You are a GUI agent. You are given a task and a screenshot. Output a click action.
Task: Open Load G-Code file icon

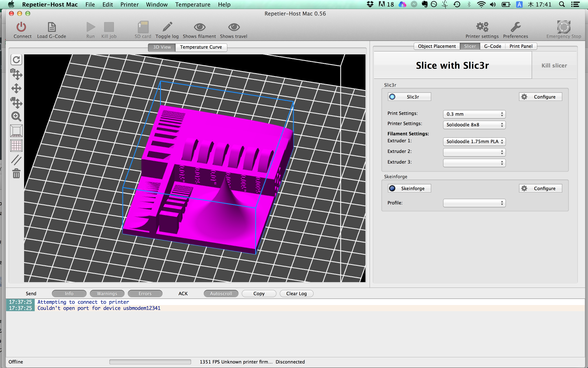[x=51, y=27]
